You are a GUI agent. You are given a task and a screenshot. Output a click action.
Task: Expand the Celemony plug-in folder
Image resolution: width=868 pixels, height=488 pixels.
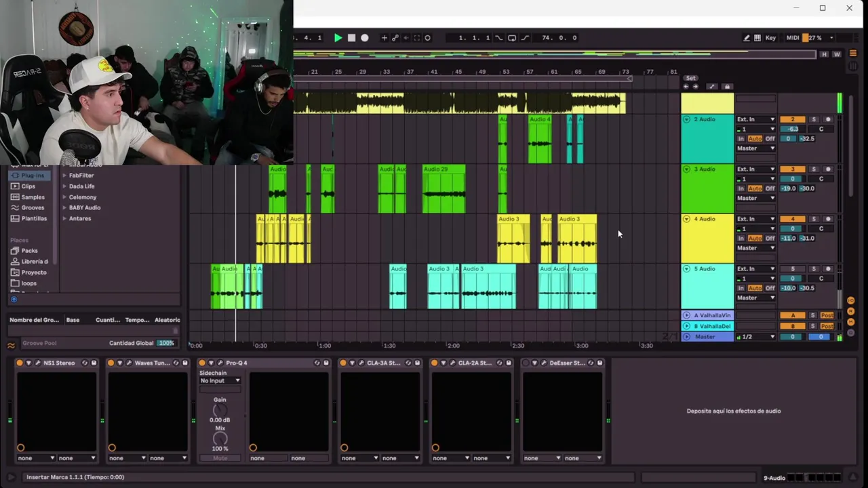point(64,197)
